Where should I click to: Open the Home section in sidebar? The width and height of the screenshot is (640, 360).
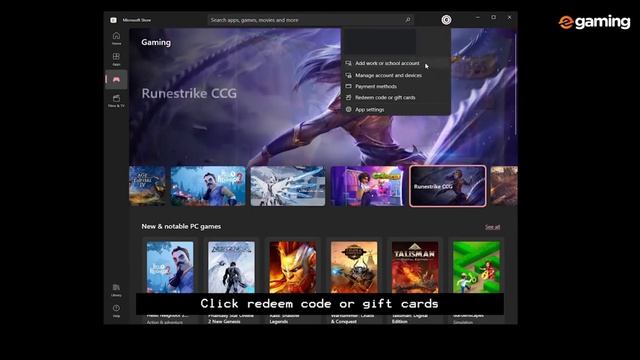(116, 38)
